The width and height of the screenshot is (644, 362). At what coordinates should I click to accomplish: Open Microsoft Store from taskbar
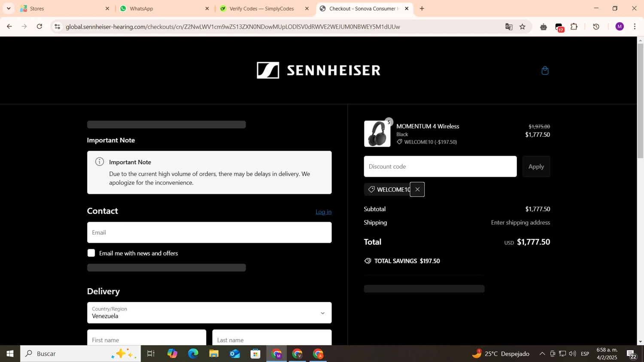pos(255,354)
